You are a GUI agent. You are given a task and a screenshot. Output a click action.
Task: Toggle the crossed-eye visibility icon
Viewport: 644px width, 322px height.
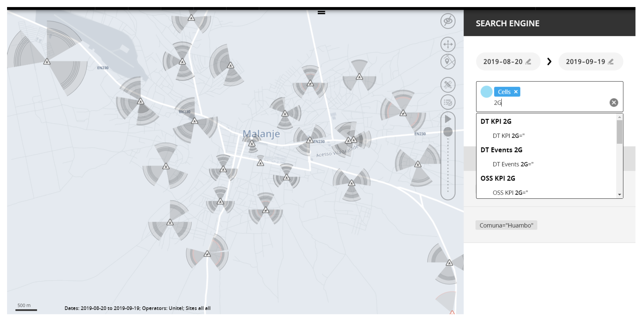pyautogui.click(x=448, y=21)
